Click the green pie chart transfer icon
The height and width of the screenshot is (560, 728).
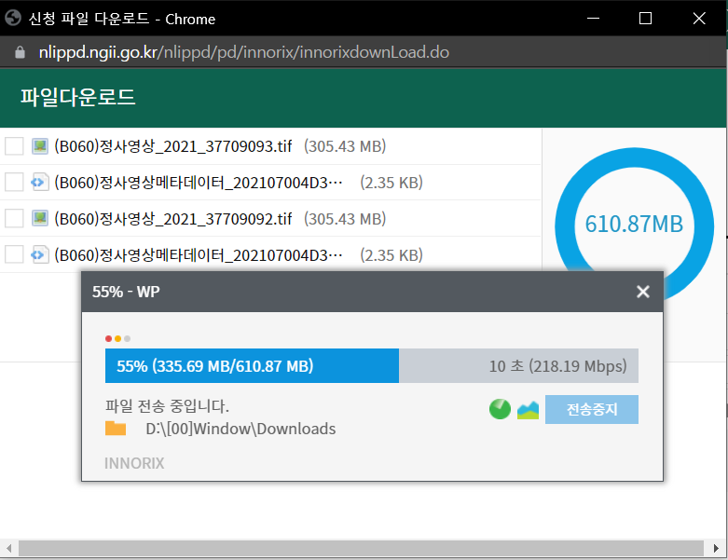click(500, 409)
